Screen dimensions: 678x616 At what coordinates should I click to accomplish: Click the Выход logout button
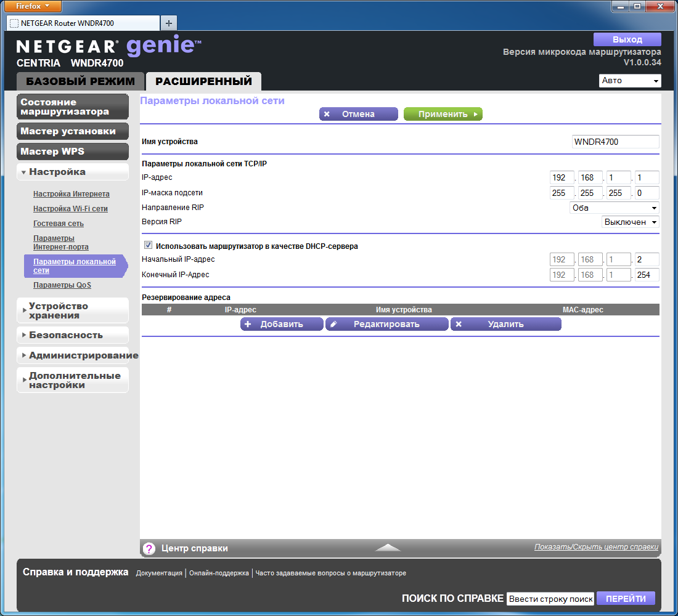tap(627, 39)
